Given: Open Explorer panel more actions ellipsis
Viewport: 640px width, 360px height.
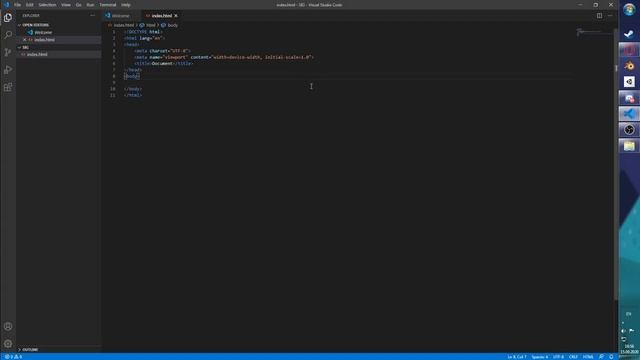Looking at the screenshot, I should [93, 16].
